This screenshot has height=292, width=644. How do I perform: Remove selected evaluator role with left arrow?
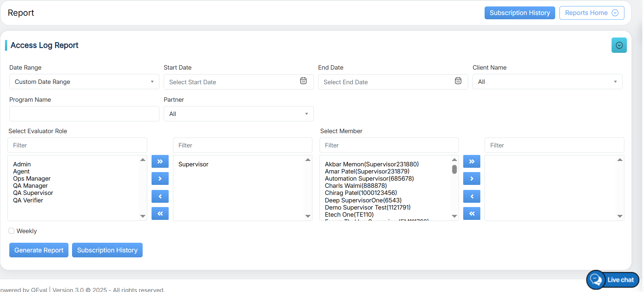160,196
